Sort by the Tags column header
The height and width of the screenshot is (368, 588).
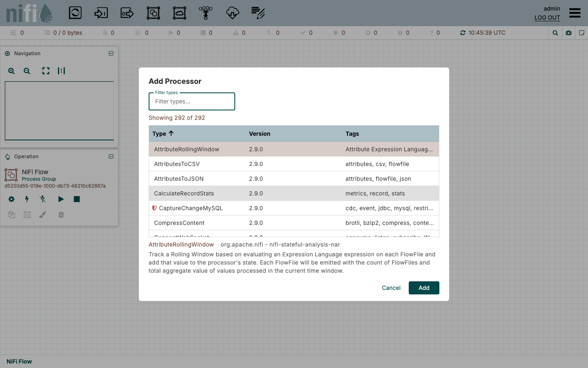pos(352,134)
